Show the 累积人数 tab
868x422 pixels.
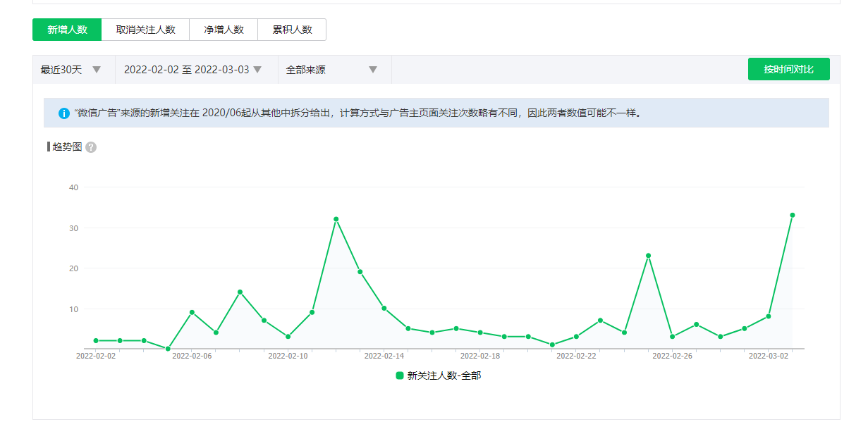click(x=292, y=30)
